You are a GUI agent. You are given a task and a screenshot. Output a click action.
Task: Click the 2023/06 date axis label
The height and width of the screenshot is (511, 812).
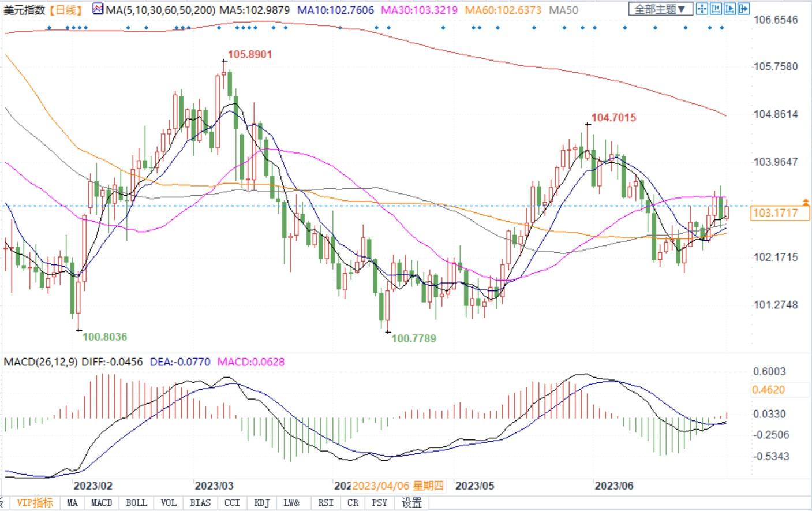point(613,486)
